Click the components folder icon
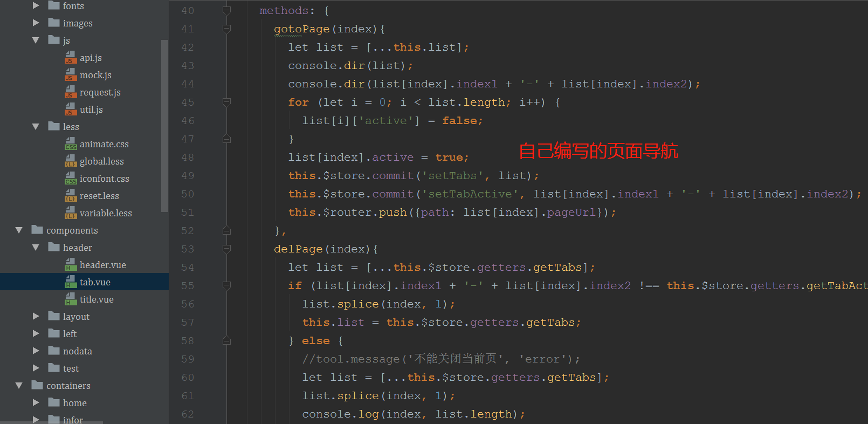This screenshot has width=868, height=424. (x=37, y=230)
